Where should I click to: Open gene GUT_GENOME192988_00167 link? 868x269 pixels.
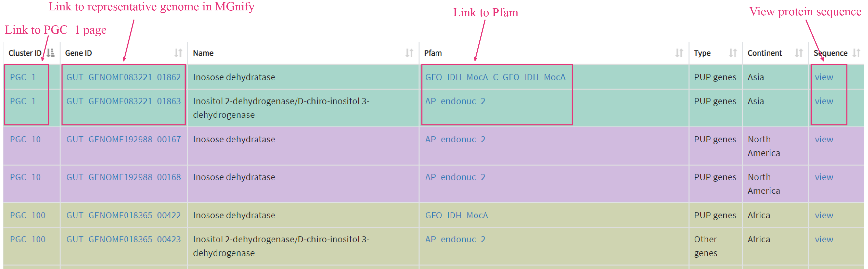pyautogui.click(x=123, y=139)
